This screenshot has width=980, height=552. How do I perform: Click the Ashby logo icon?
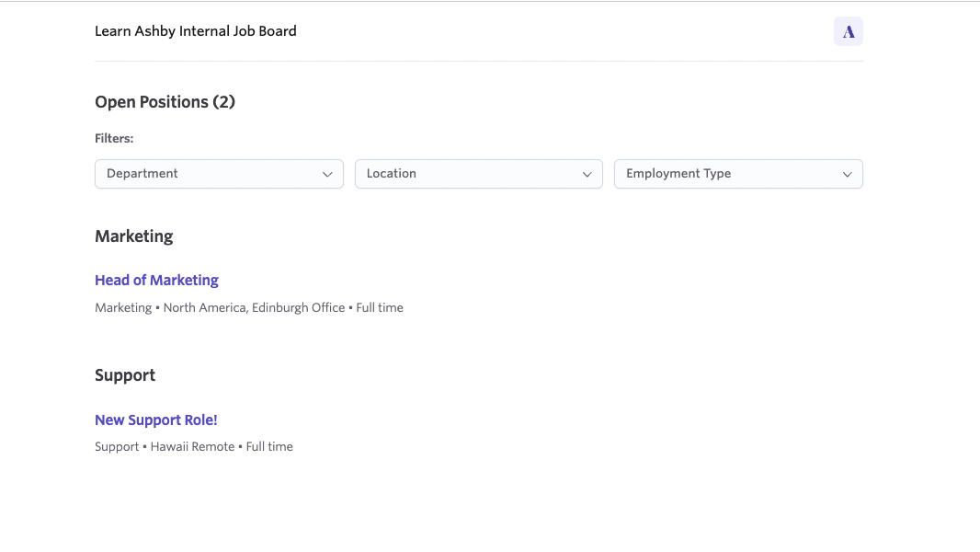[x=849, y=31]
